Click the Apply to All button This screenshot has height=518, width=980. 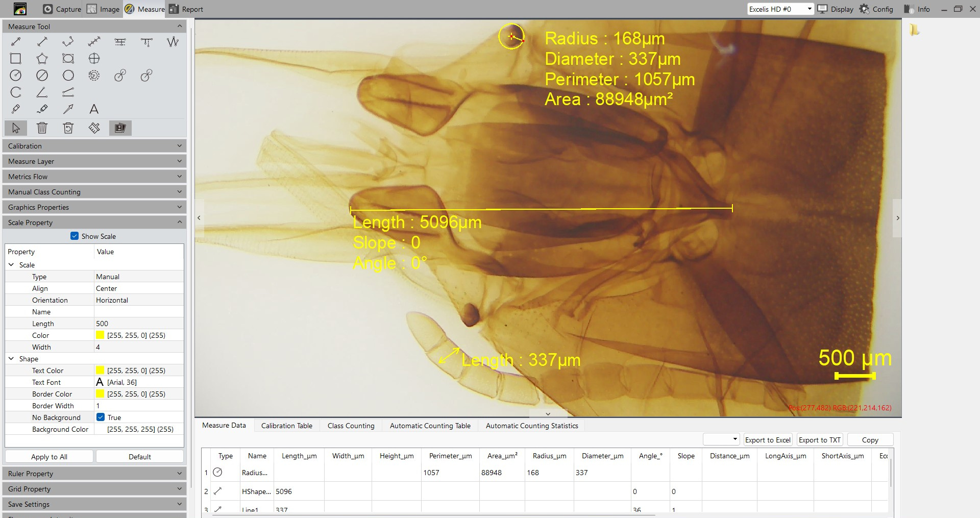49,457
